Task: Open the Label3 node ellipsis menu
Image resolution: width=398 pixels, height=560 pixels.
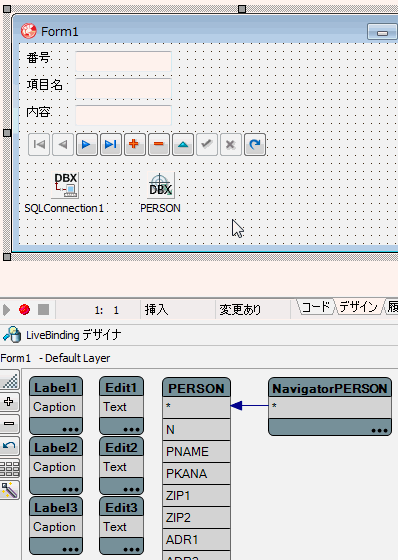Action: [x=70, y=549]
